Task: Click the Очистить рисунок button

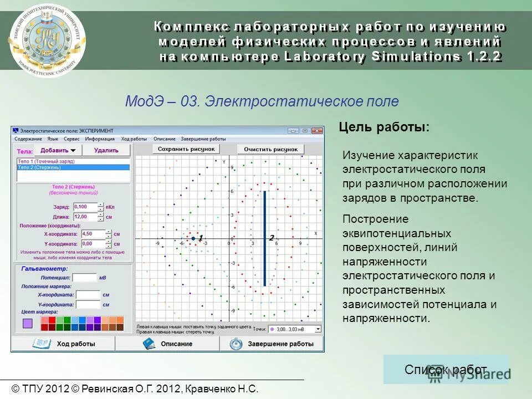Action: (x=271, y=149)
